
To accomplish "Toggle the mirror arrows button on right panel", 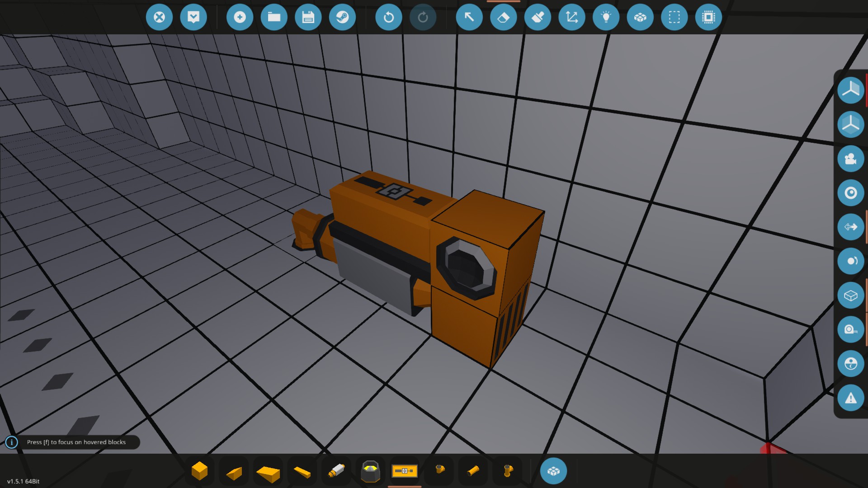I will pos(850,227).
